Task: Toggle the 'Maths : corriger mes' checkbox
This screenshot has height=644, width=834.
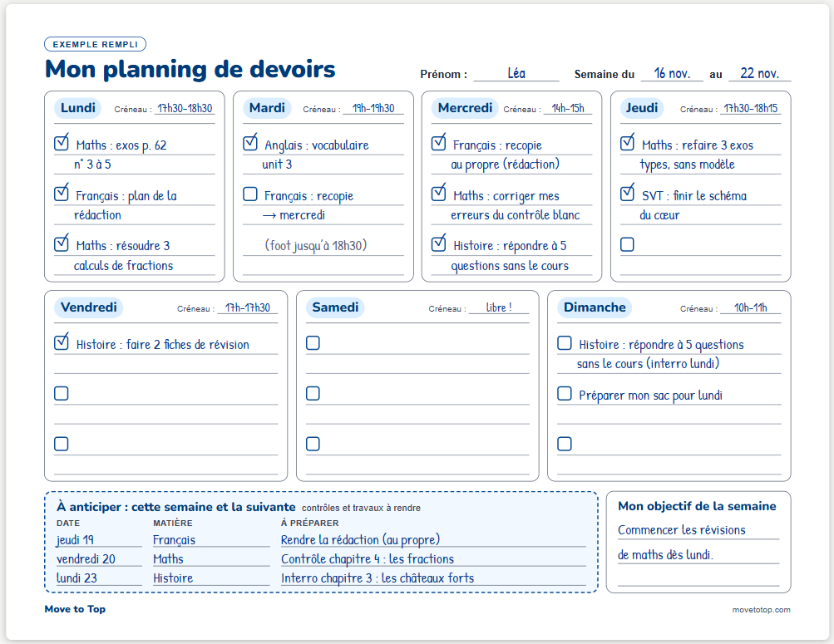Action: point(439,194)
